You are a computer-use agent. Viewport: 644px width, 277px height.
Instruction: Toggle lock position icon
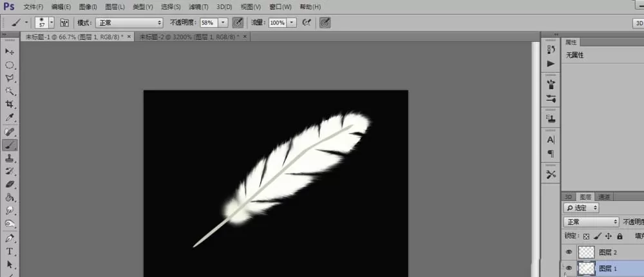coord(609,236)
